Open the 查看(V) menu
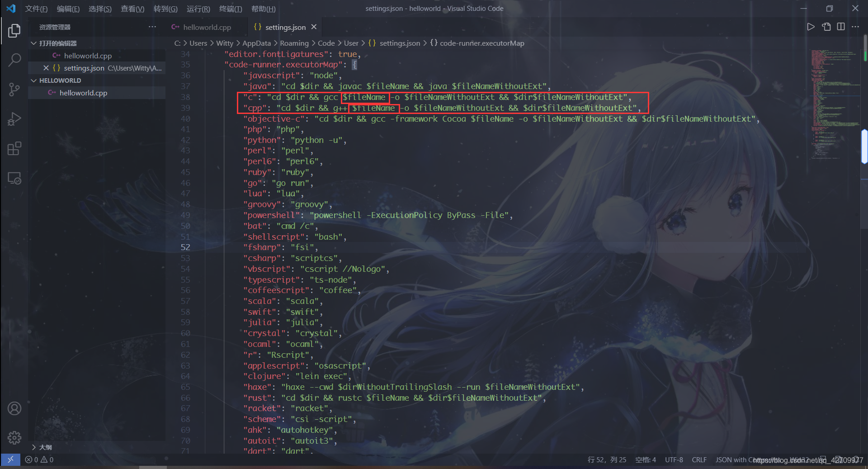The image size is (868, 469). pos(132,9)
